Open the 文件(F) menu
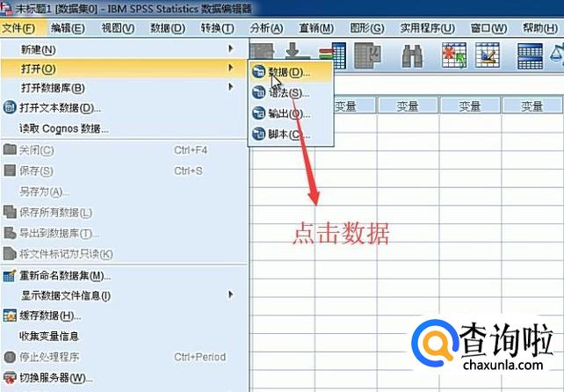Screen dimensions: 564x392 coord(18,28)
